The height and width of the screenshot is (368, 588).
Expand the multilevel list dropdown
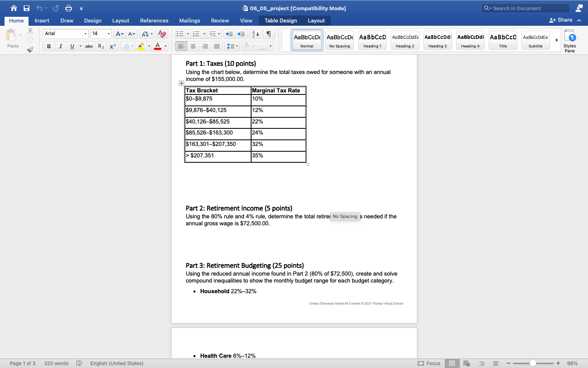pos(219,34)
